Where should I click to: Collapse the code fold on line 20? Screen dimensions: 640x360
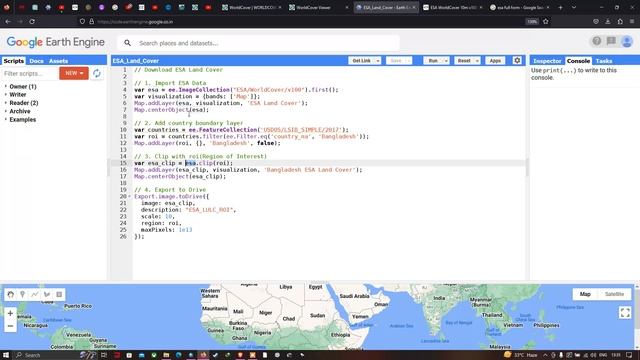click(129, 196)
